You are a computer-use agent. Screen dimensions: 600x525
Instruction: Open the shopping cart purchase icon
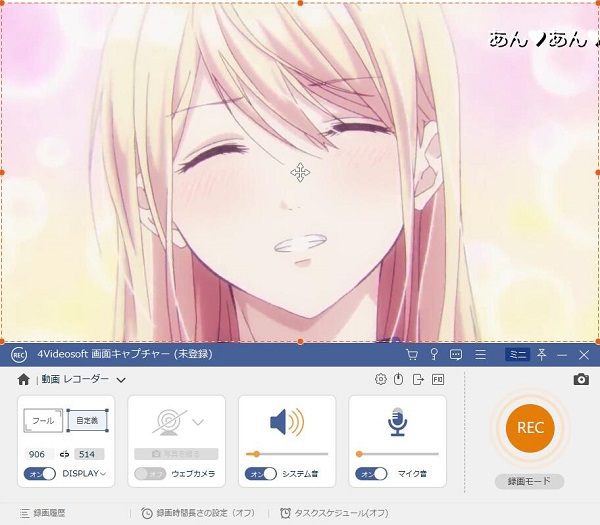coord(412,355)
